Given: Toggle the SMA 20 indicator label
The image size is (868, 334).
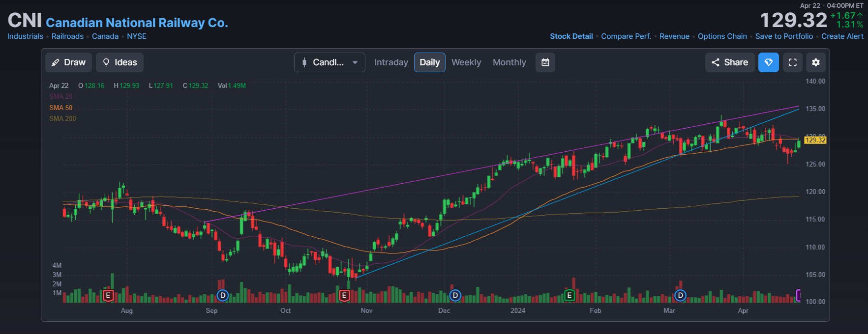Looking at the screenshot, I should pyautogui.click(x=60, y=97).
